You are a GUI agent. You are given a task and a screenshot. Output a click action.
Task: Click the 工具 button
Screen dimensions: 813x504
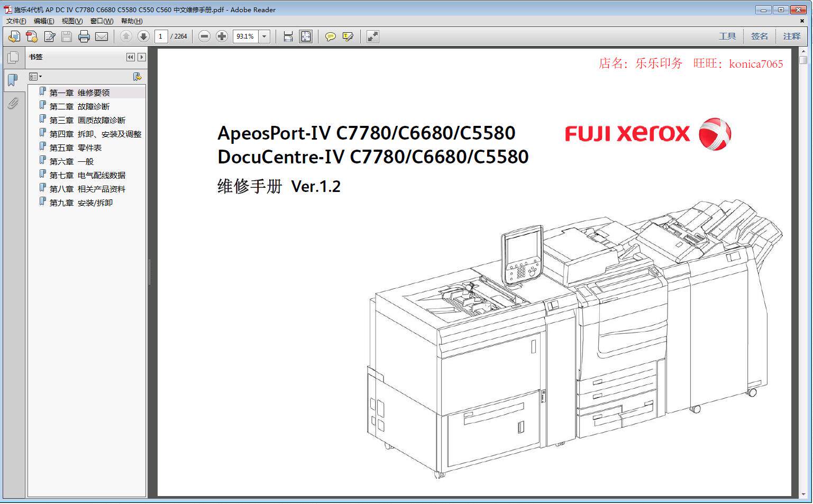[728, 35]
